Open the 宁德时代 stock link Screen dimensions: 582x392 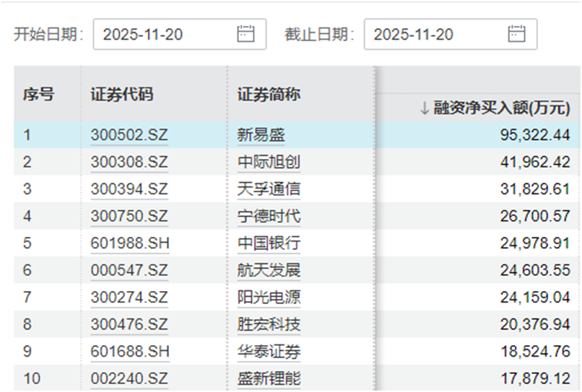coord(269,216)
